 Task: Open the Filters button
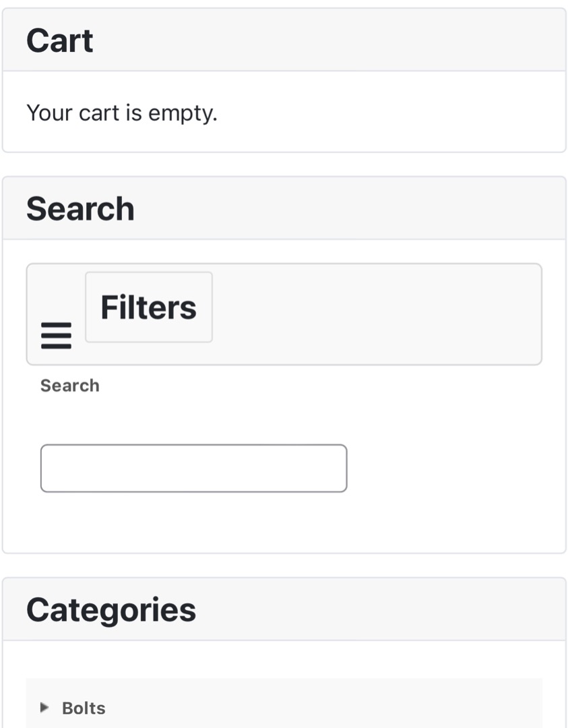[x=148, y=307]
